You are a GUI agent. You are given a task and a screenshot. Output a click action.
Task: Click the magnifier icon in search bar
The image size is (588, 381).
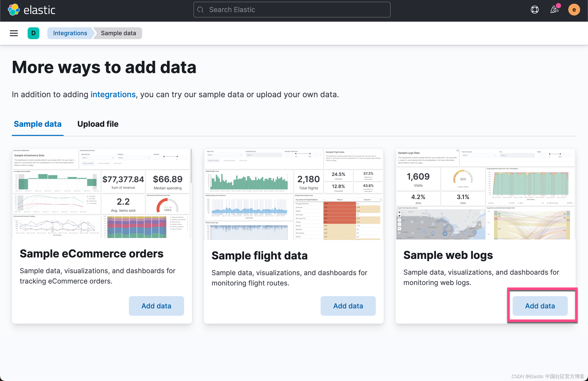point(201,10)
